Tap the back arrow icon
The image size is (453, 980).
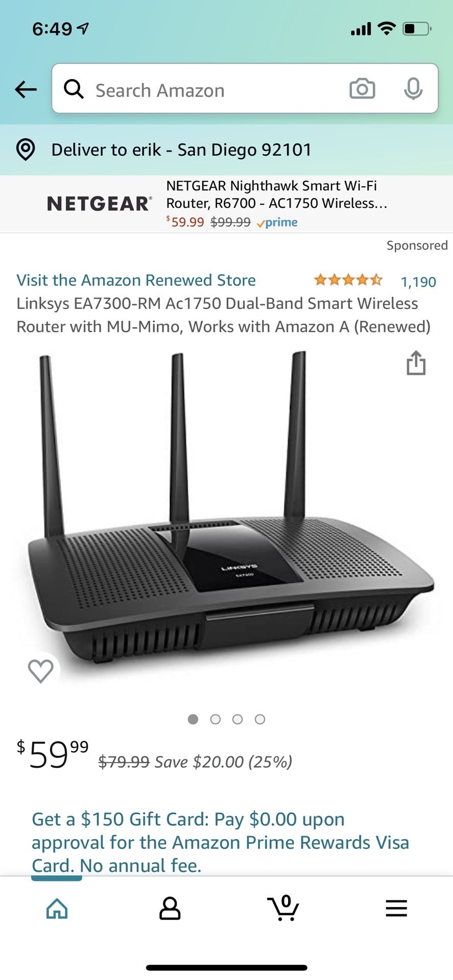point(26,90)
